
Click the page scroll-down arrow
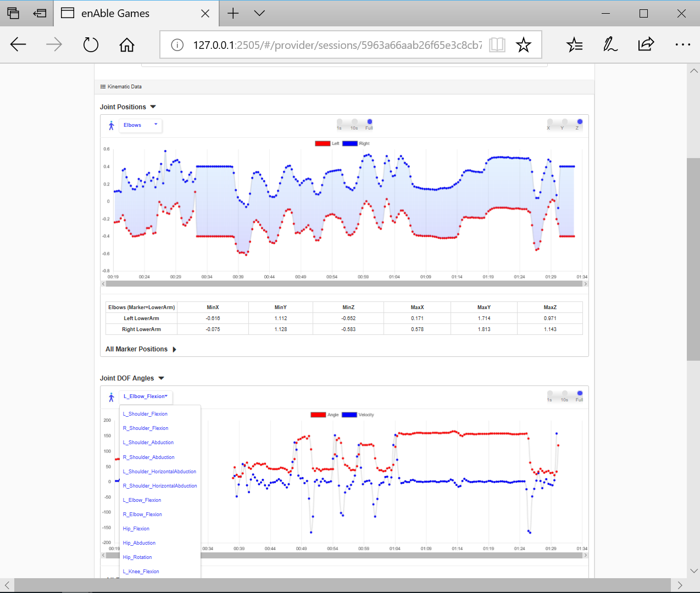point(693,571)
